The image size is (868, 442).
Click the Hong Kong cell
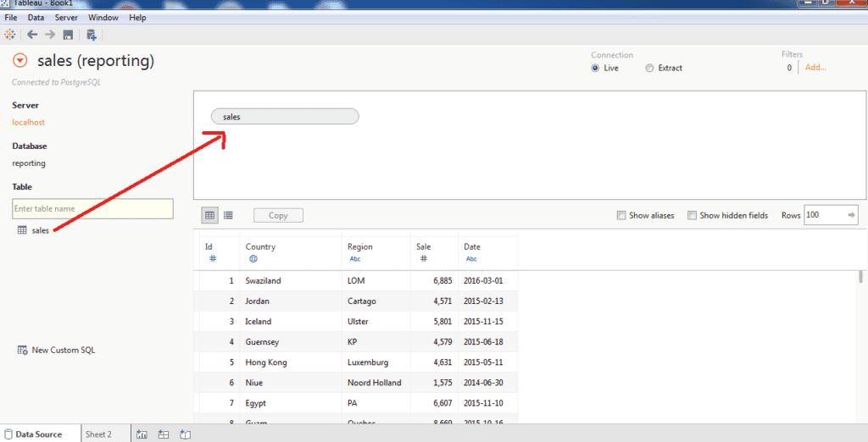coord(291,362)
